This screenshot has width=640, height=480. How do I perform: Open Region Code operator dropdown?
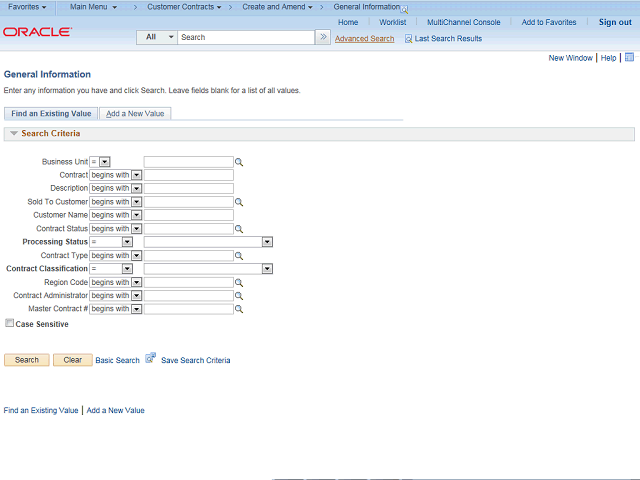[137, 282]
